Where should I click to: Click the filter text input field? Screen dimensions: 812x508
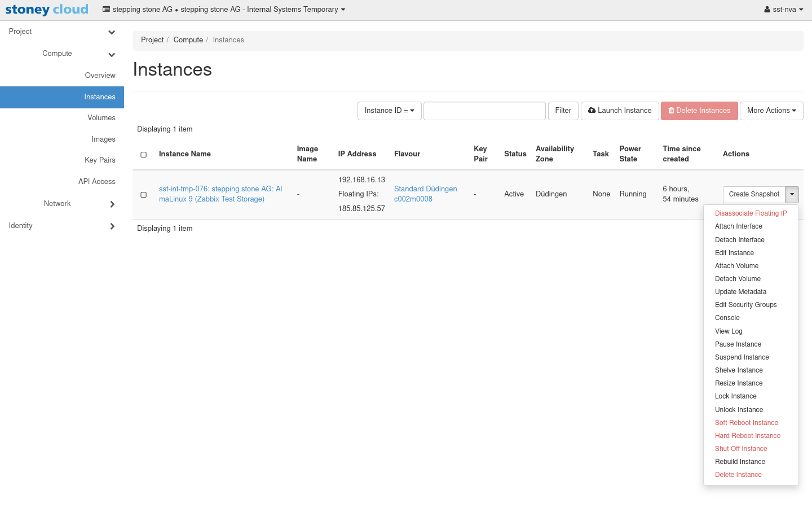(x=484, y=111)
